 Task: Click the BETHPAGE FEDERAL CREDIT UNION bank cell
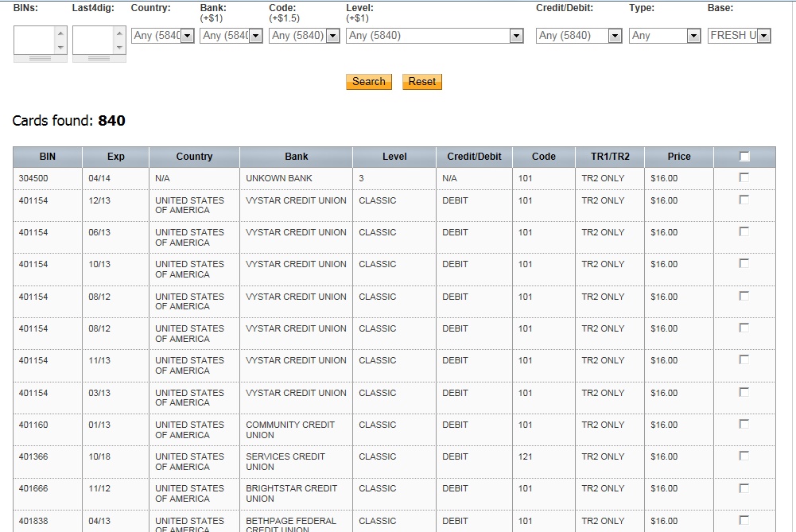(291, 525)
